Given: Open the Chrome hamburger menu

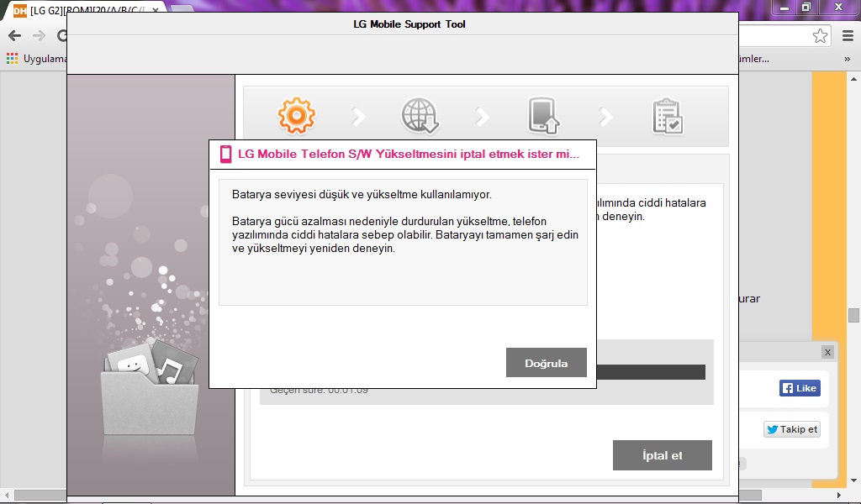Looking at the screenshot, I should point(848,36).
